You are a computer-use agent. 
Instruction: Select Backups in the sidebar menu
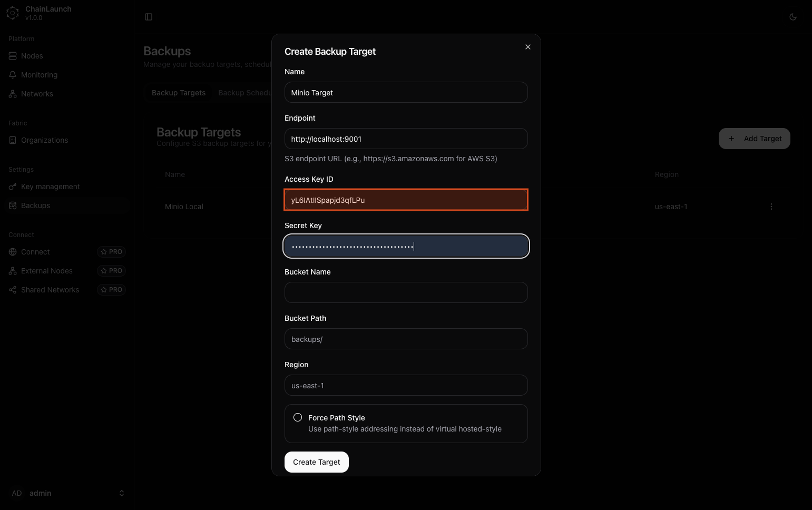[x=35, y=205]
